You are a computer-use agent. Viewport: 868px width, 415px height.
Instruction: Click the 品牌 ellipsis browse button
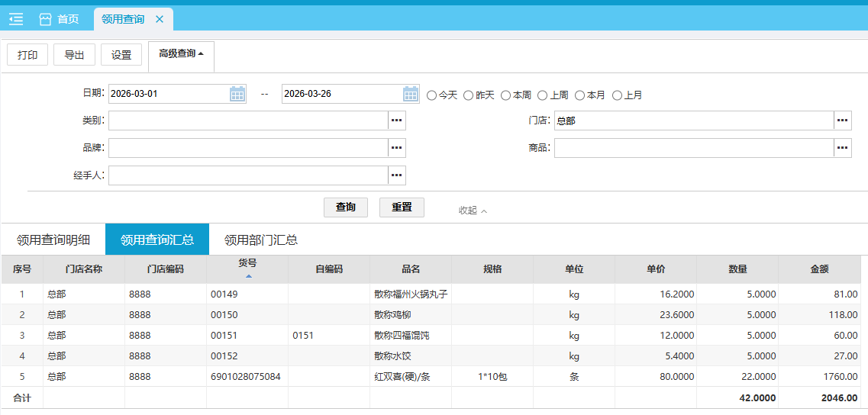[x=396, y=148]
